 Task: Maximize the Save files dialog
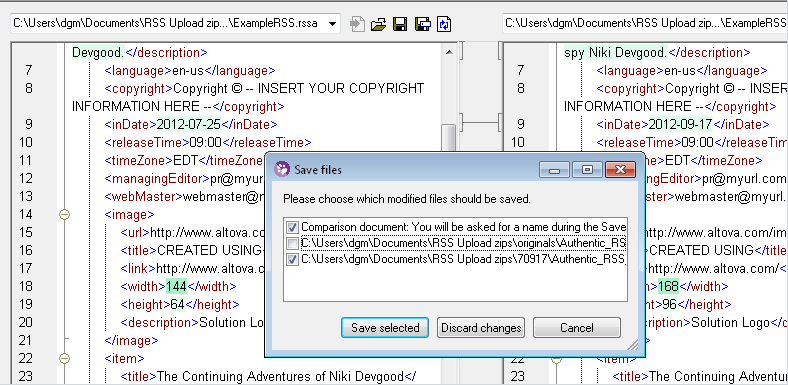tap(587, 170)
